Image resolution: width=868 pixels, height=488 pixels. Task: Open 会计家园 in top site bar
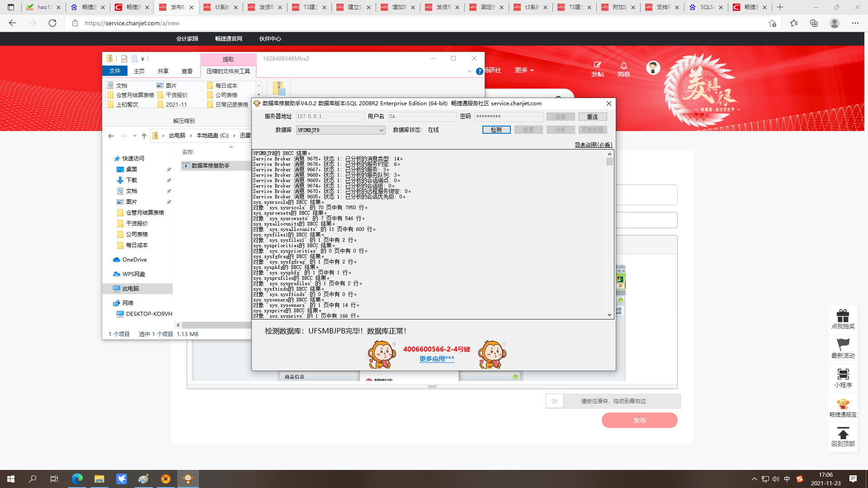pyautogui.click(x=187, y=39)
